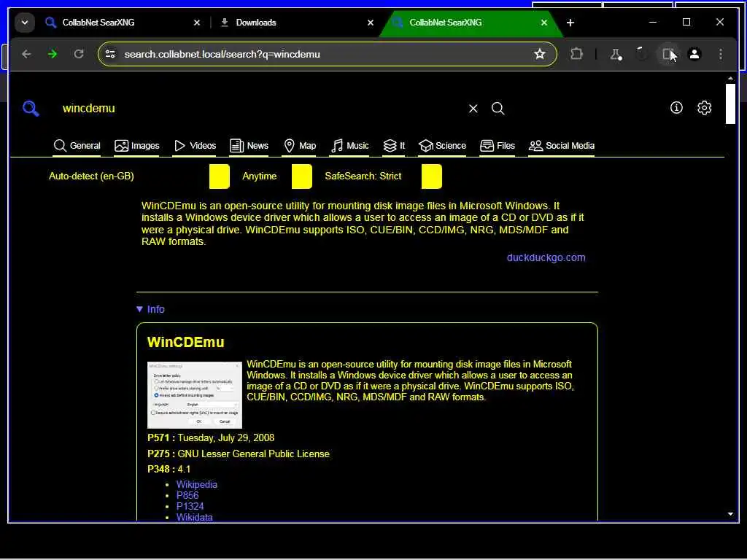The image size is (747, 560).
Task: Toggle the browser side panel
Action: pos(668,54)
